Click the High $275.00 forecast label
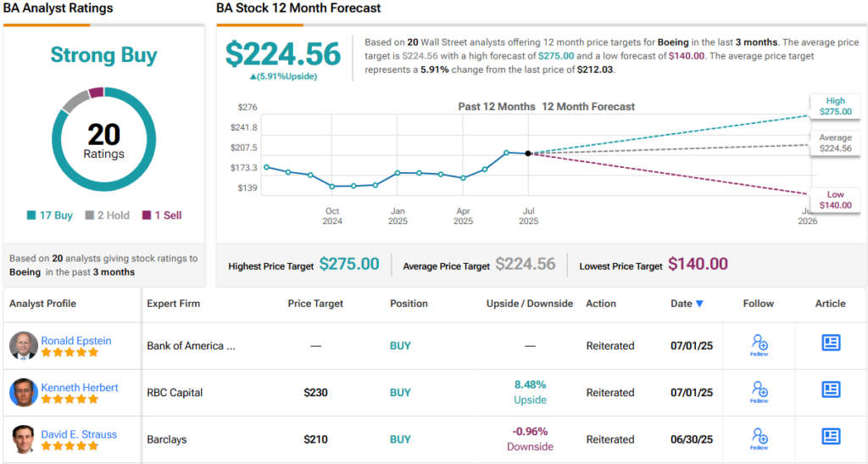Screen dimensions: 868x464 pyautogui.click(x=835, y=106)
